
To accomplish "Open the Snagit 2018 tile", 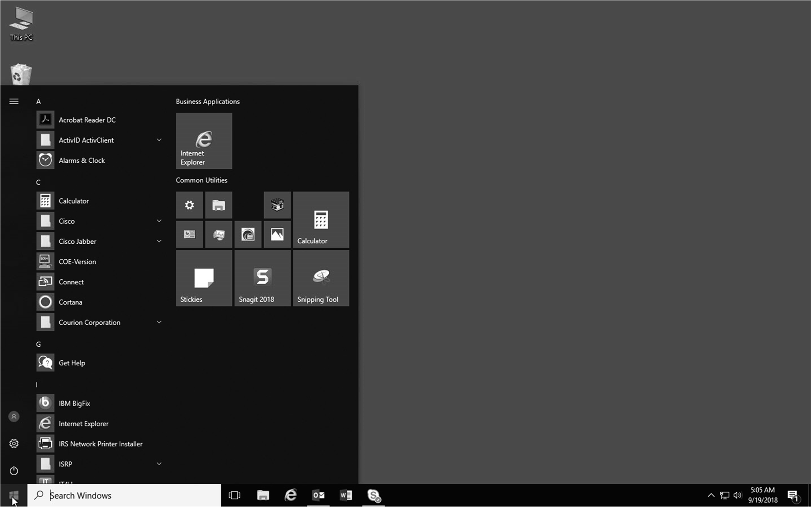I will (x=262, y=278).
